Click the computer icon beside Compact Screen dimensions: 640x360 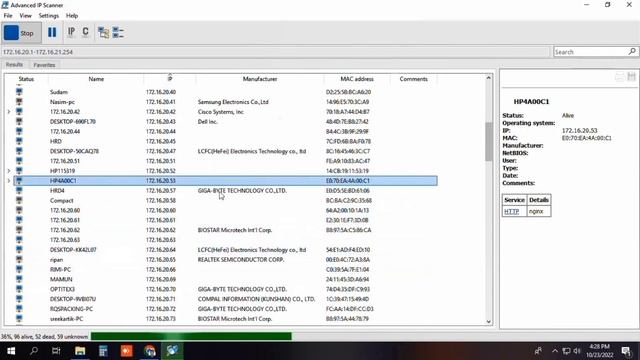pos(19,200)
